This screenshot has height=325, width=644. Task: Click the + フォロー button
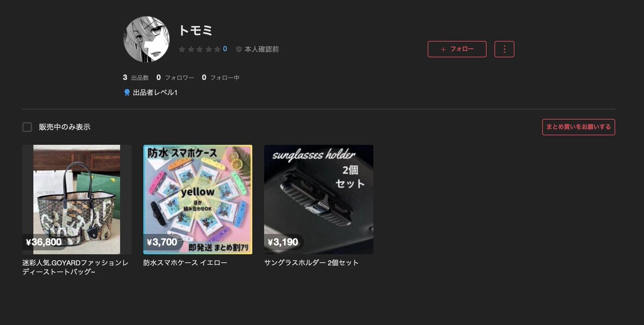(x=457, y=49)
